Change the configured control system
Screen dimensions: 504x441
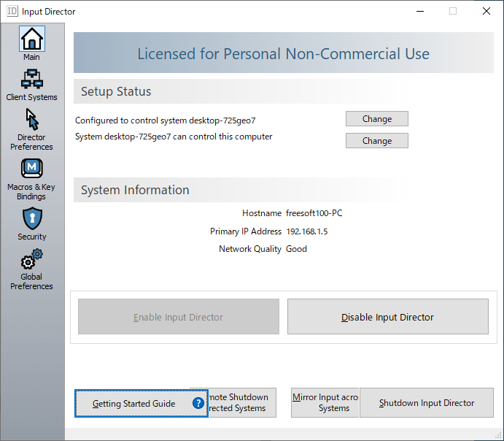[376, 119]
